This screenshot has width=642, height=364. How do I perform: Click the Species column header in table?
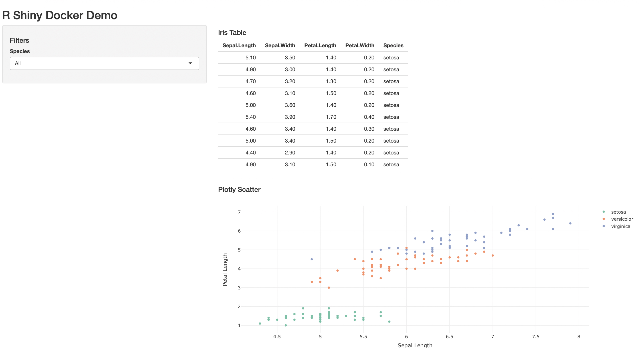393,45
